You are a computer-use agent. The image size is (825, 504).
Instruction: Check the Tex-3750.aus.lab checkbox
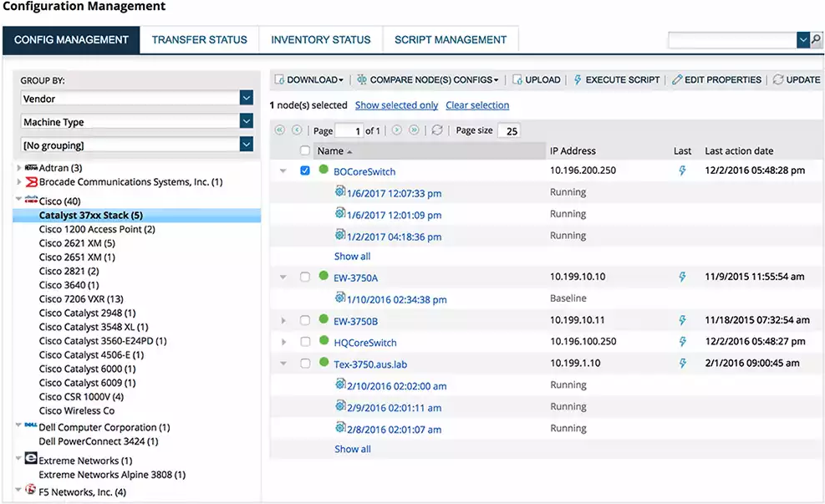pos(305,364)
